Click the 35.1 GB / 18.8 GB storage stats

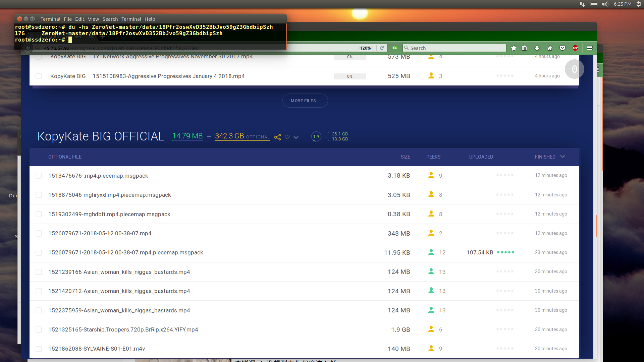(x=340, y=136)
